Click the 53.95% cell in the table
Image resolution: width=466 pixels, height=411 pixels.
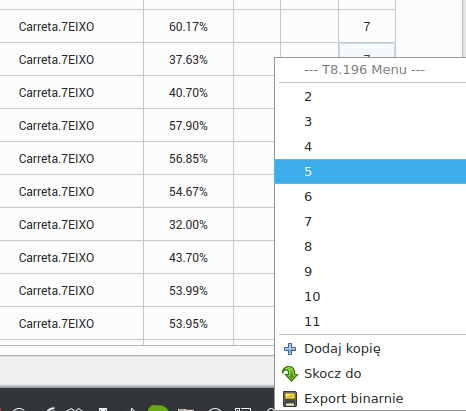pos(188,323)
